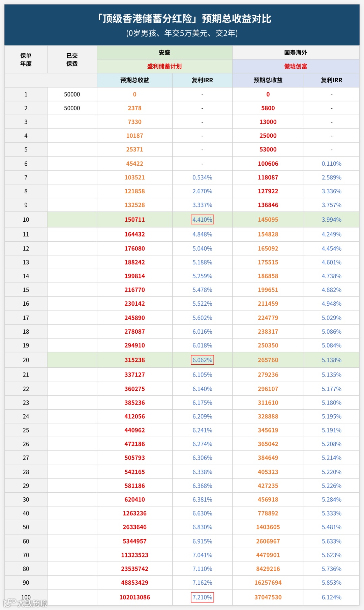This screenshot has height=610, width=364.
Task: Click the value 2378 in year 2
Action: tap(134, 108)
